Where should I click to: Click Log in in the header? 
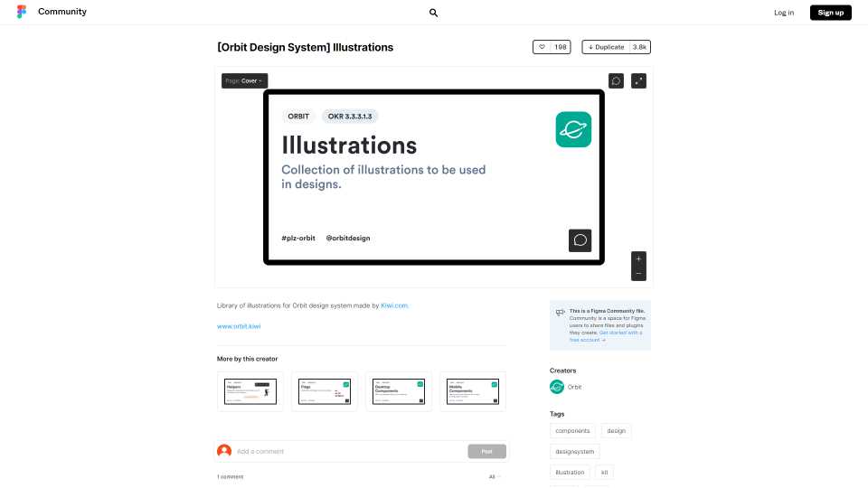pos(784,13)
